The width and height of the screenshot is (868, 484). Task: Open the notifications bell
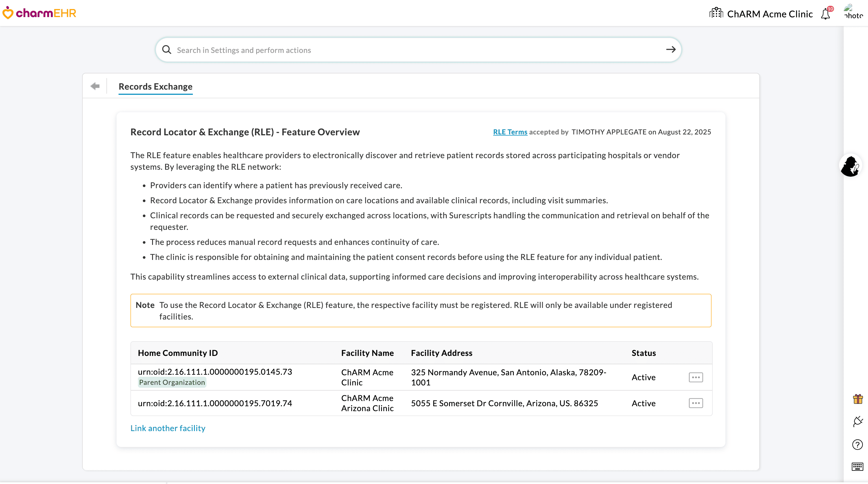(x=825, y=14)
